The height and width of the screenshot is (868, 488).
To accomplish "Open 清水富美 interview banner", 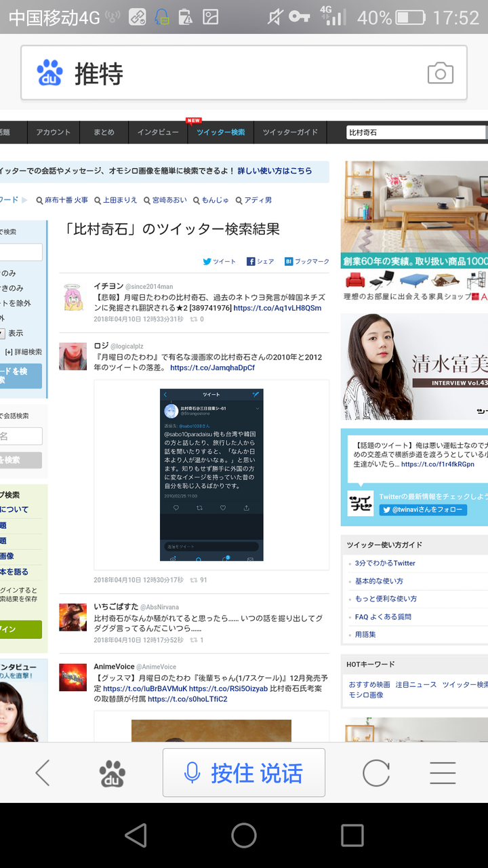I will pyautogui.click(x=414, y=366).
